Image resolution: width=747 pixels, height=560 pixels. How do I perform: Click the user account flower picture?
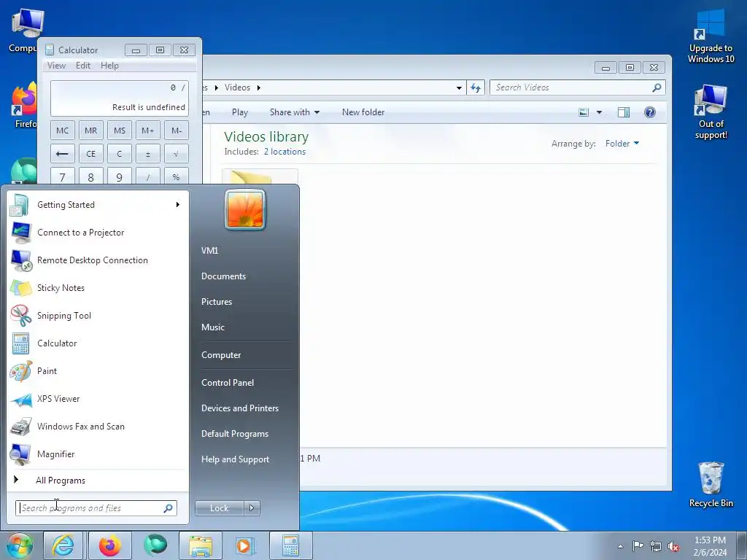(x=245, y=209)
